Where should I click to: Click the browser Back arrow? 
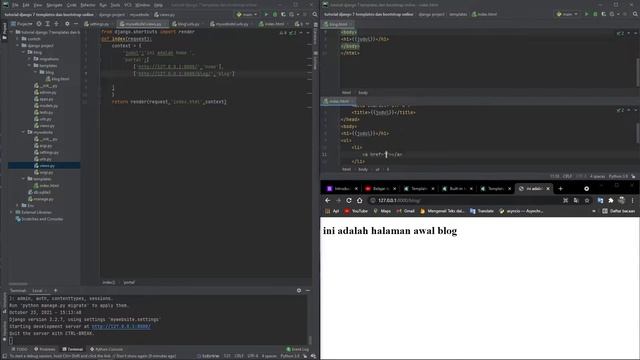point(328,200)
